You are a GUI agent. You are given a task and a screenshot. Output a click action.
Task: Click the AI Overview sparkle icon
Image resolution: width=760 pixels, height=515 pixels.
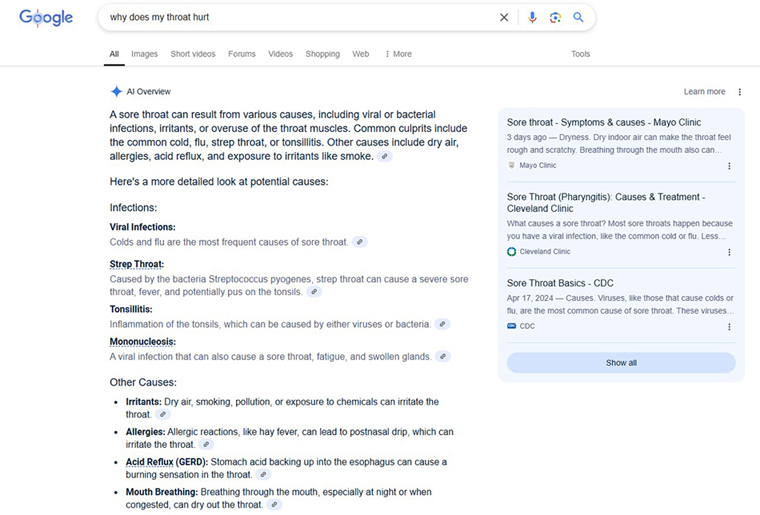pyautogui.click(x=116, y=91)
